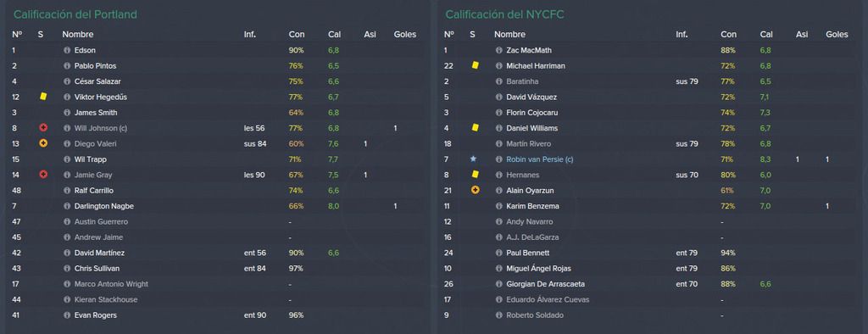Click Viktor Hegedűs's yellow card icon
Viewport: 868px width, 334px height.
click(43, 97)
